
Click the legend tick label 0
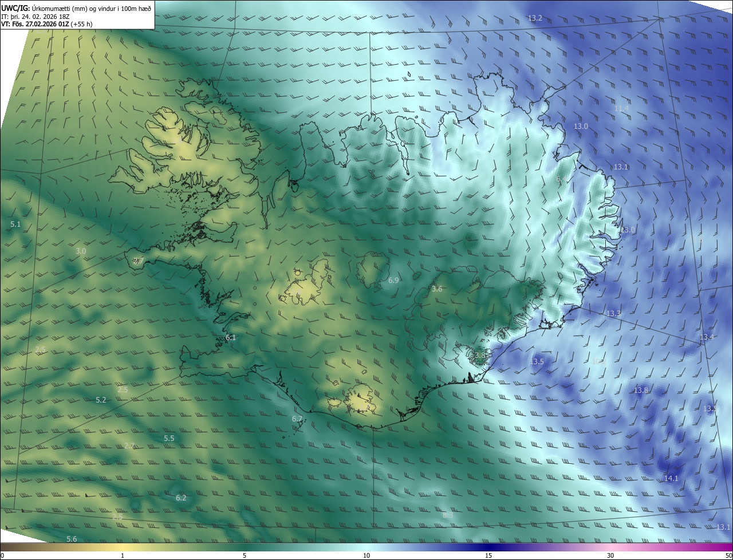click(x=2, y=556)
